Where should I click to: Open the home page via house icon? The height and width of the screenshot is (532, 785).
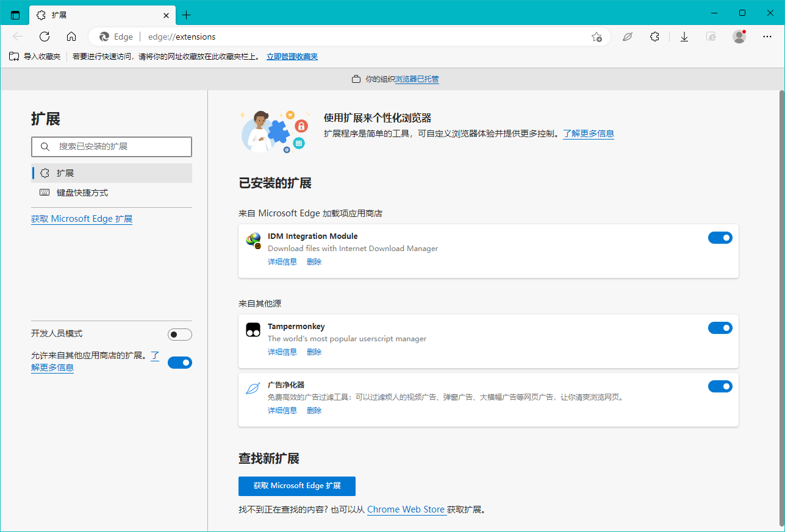coord(71,37)
